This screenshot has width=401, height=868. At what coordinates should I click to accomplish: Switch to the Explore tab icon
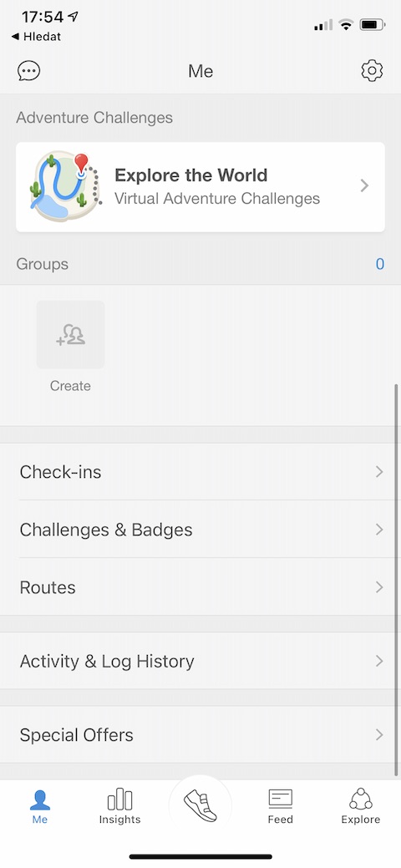click(x=361, y=799)
